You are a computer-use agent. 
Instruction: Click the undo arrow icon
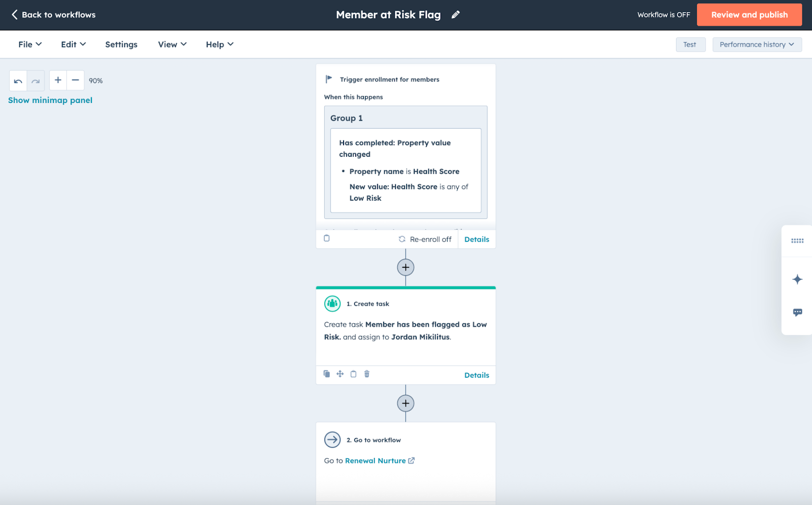tap(18, 81)
